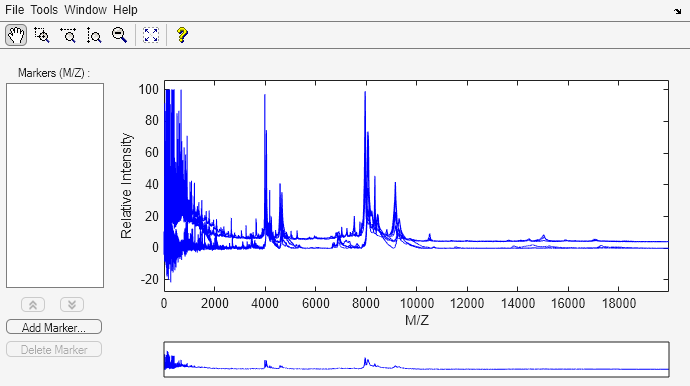
Task: Open the Window menu
Action: [85, 10]
